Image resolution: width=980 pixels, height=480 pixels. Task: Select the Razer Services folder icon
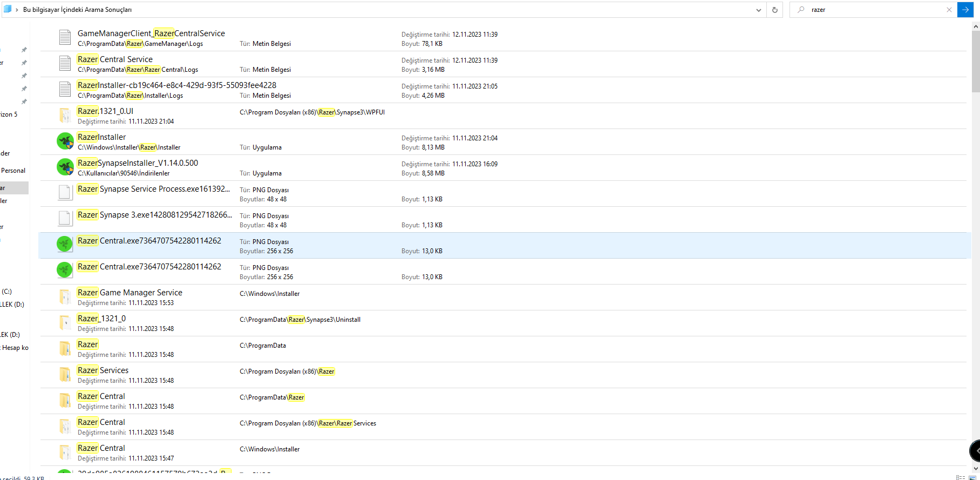[x=65, y=374]
